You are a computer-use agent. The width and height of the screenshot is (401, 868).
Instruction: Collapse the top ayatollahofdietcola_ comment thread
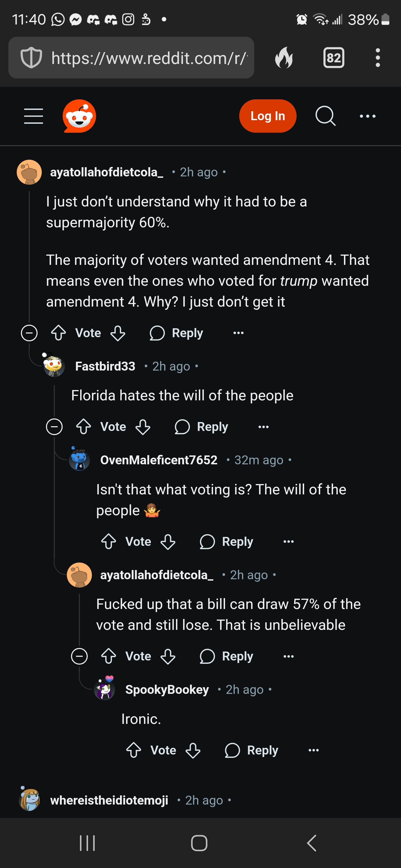click(29, 333)
